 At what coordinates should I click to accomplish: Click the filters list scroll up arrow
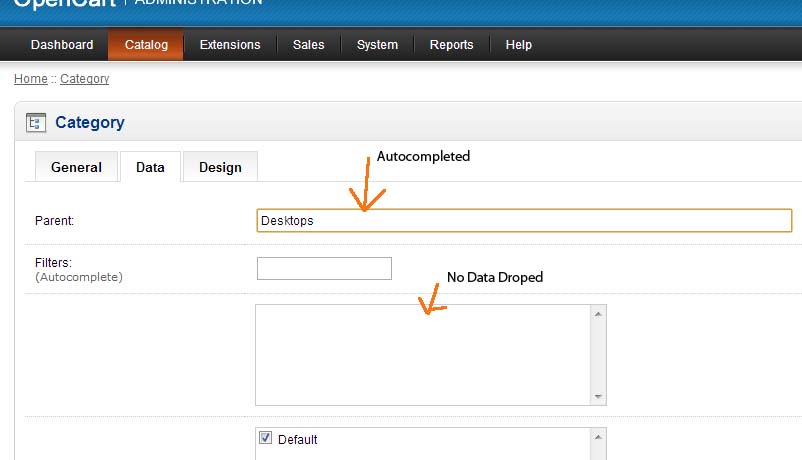tap(598, 314)
